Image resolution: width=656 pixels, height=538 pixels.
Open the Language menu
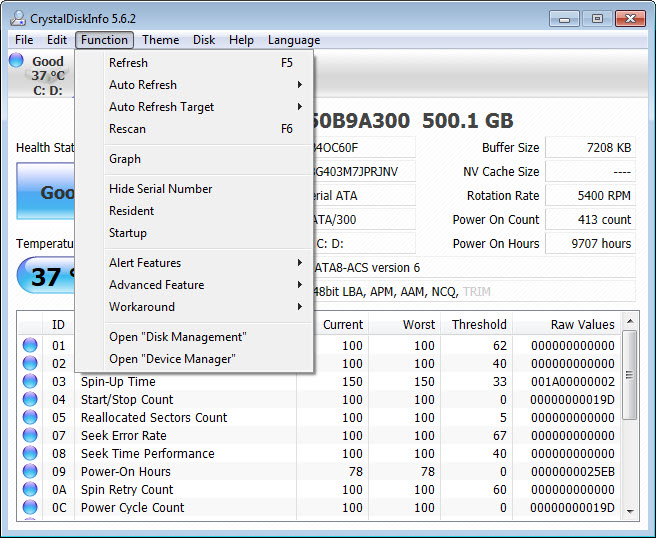tap(294, 40)
